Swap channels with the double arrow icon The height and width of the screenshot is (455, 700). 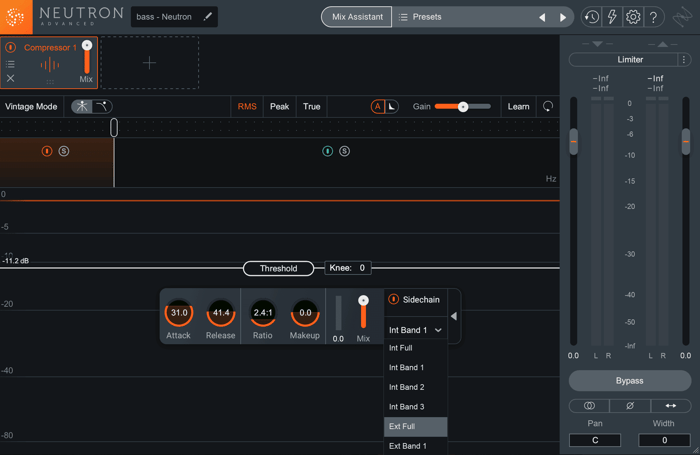point(671,405)
